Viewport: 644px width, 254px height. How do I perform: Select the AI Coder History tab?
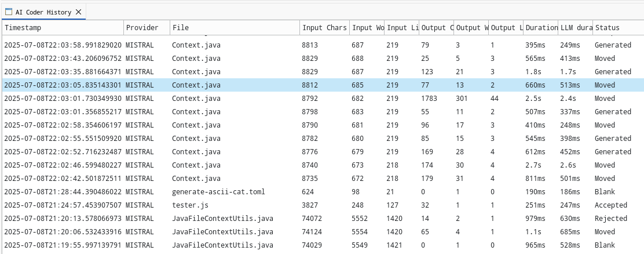[43, 12]
